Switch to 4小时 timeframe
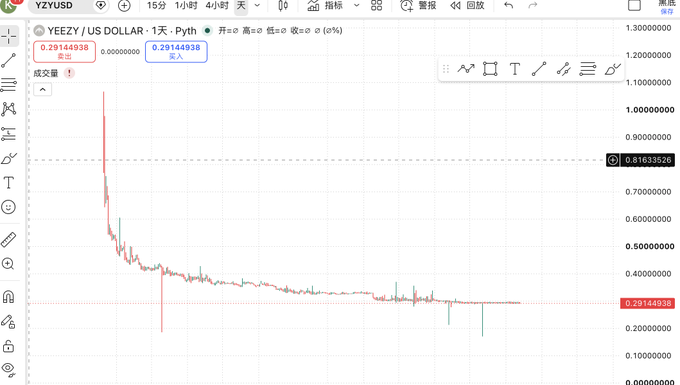Viewport: 680px width, 385px height. [x=217, y=6]
